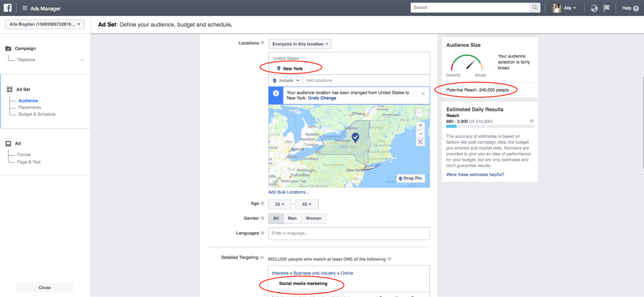
Task: Click the Detailed Targeting info icon
Action: click(x=262, y=257)
